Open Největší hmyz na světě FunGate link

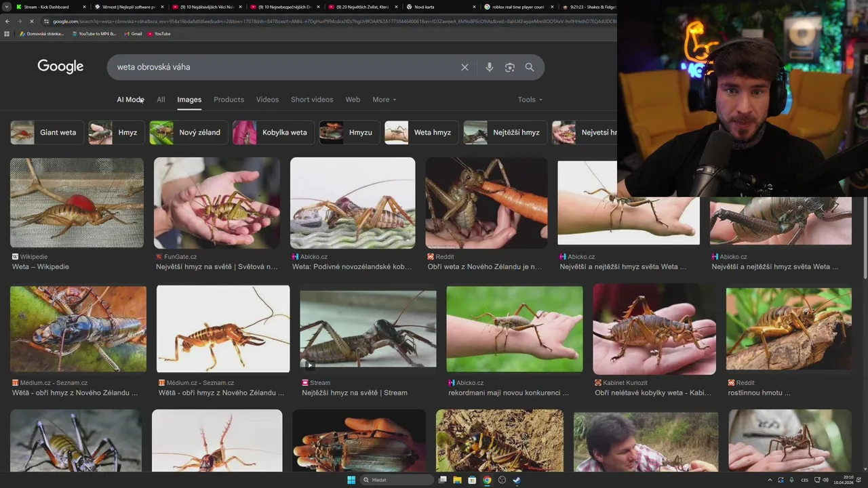(x=216, y=267)
